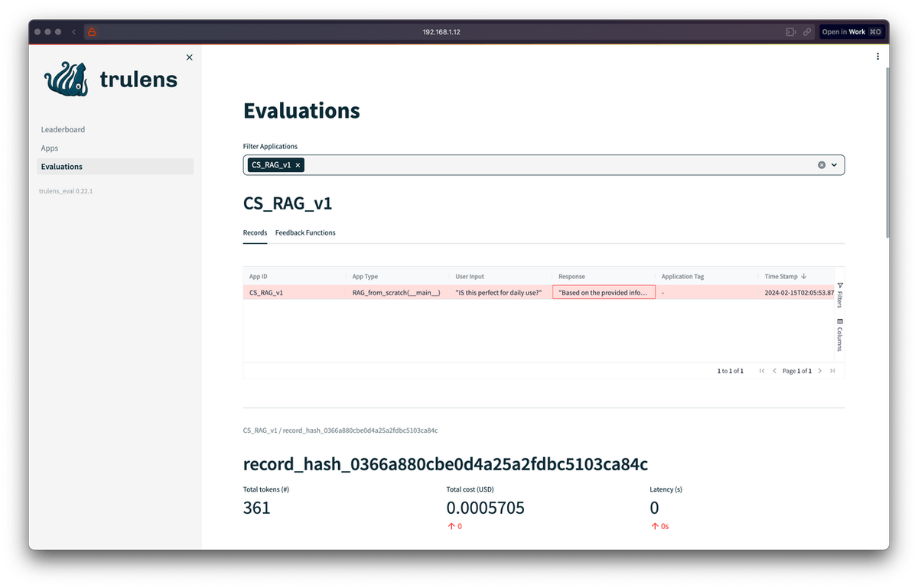Click the previous page chevron
Image resolution: width=918 pixels, height=588 pixels.
point(774,370)
